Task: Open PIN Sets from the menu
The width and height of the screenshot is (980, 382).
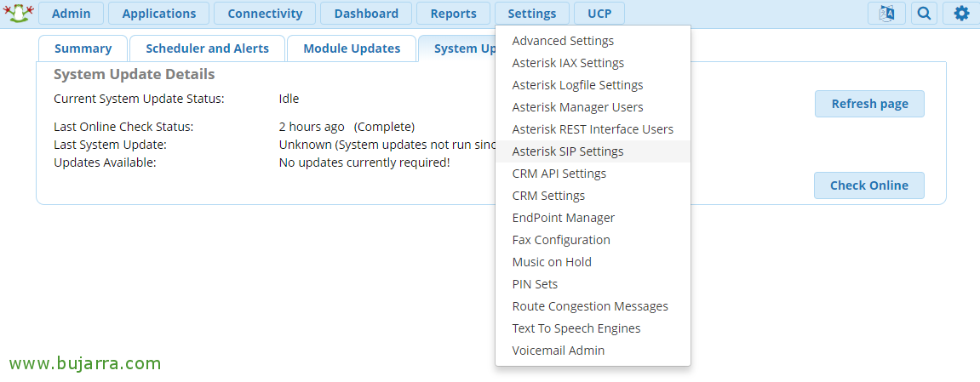Action: [593, 284]
